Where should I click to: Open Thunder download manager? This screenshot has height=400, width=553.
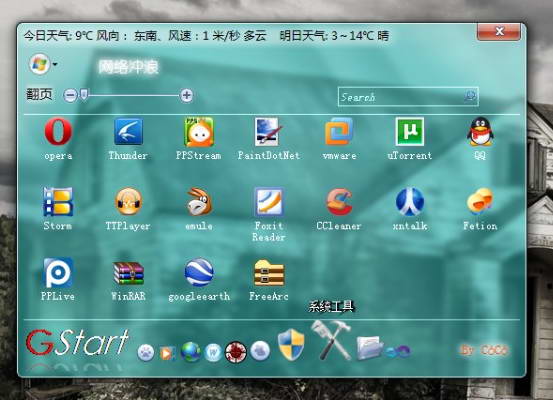point(128,132)
